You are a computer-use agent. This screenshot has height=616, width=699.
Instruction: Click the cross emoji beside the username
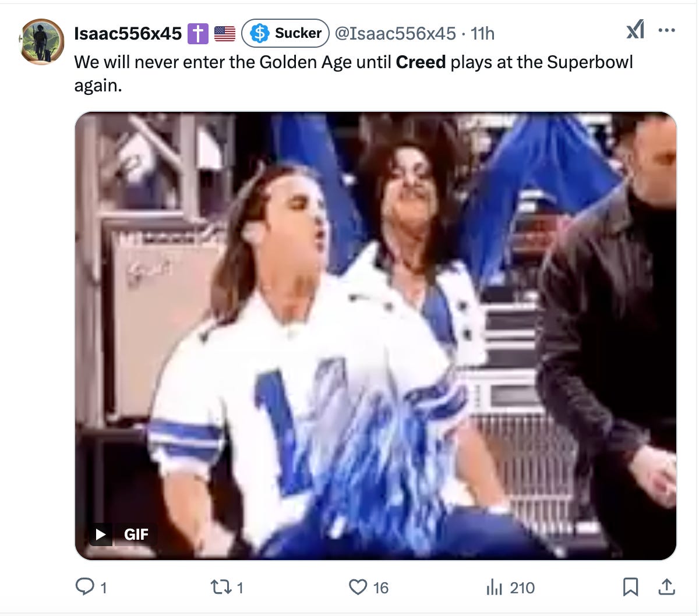(x=197, y=33)
